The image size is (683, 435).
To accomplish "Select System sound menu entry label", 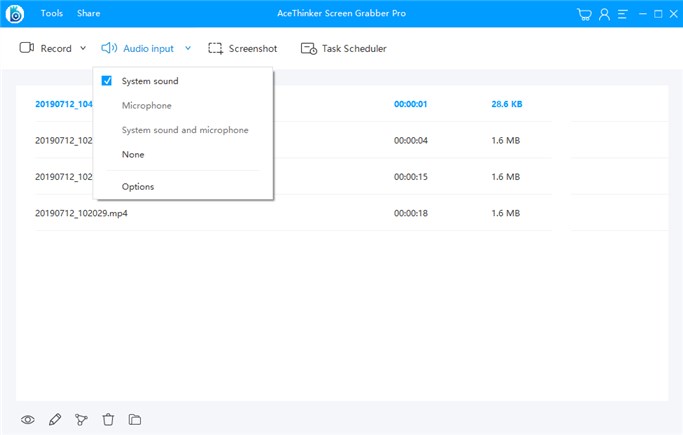I will [x=150, y=81].
